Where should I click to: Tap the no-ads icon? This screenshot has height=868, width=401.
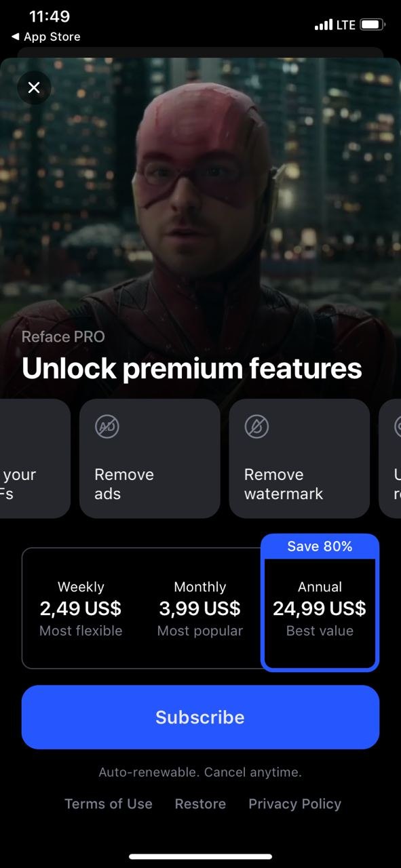click(107, 427)
